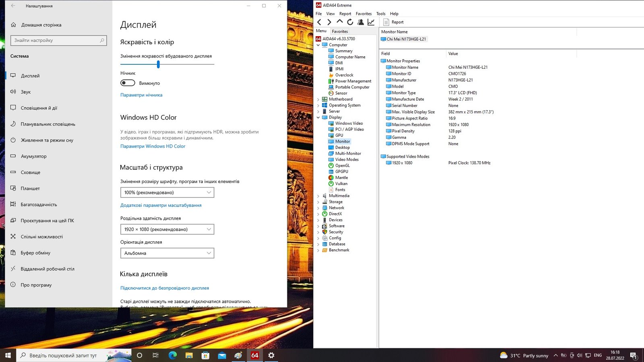Open the 1920 × 1080 resolution dropdown
This screenshot has height=362, width=644.
[167, 229]
